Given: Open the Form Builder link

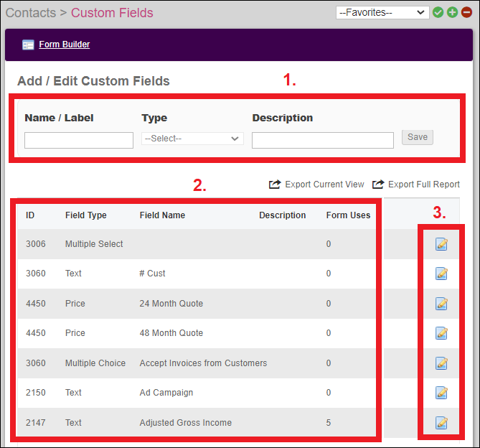Looking at the screenshot, I should [x=64, y=45].
